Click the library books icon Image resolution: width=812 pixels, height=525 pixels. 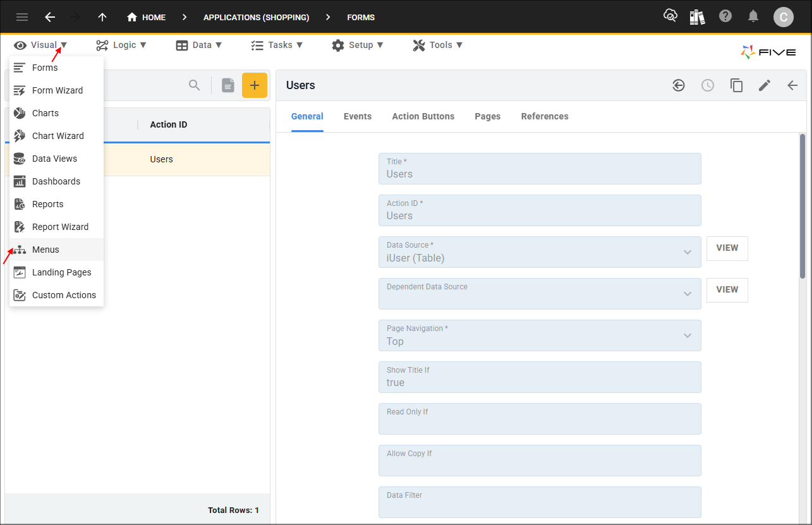pyautogui.click(x=697, y=16)
